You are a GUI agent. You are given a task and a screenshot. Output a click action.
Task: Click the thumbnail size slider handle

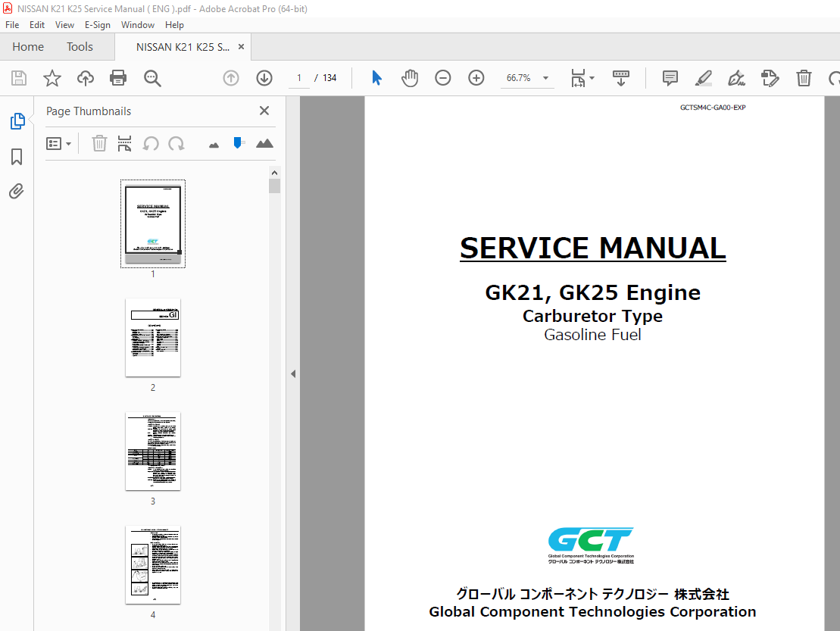pos(238,143)
